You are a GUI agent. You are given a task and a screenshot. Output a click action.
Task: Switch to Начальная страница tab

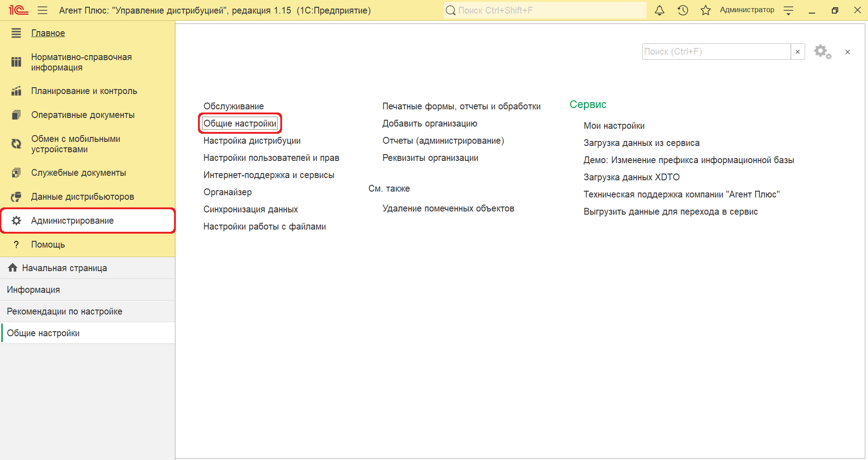point(88,268)
